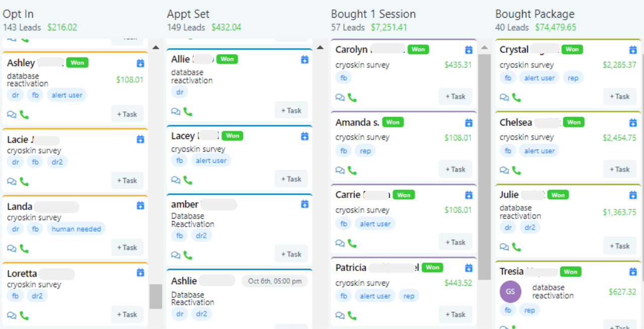
Task: Add a task to Lacey's card
Action: 291,179
